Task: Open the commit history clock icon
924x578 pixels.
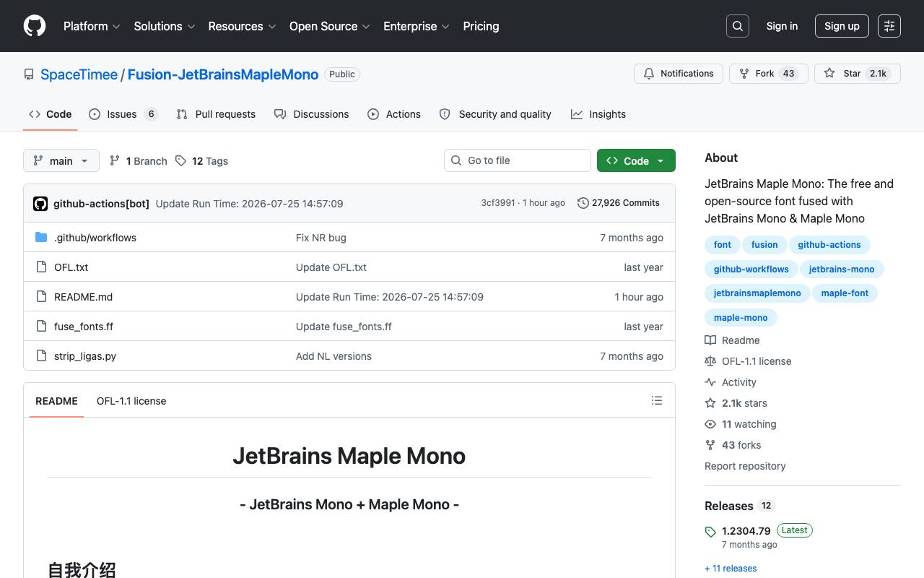Action: tap(583, 204)
